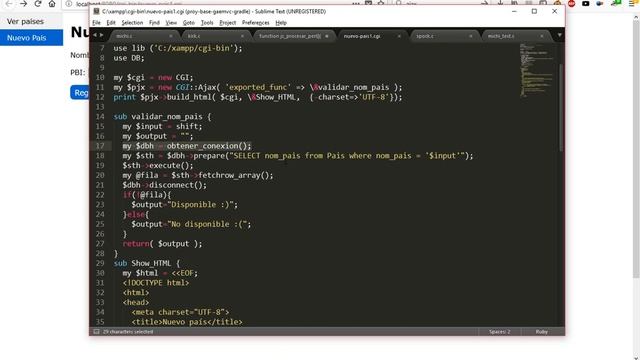This screenshot has width=640, height=360.
Task: Open the tab list dropdown arrow in Sublime
Action: (x=559, y=36)
